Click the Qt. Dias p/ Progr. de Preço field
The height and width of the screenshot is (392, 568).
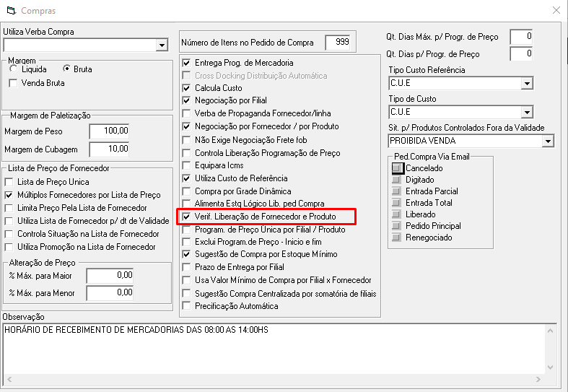point(521,53)
